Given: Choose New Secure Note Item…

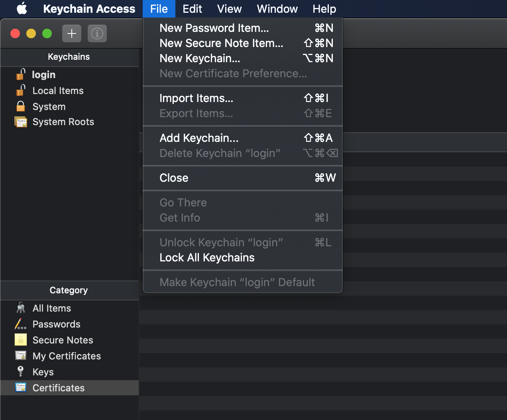Looking at the screenshot, I should click(243, 43).
